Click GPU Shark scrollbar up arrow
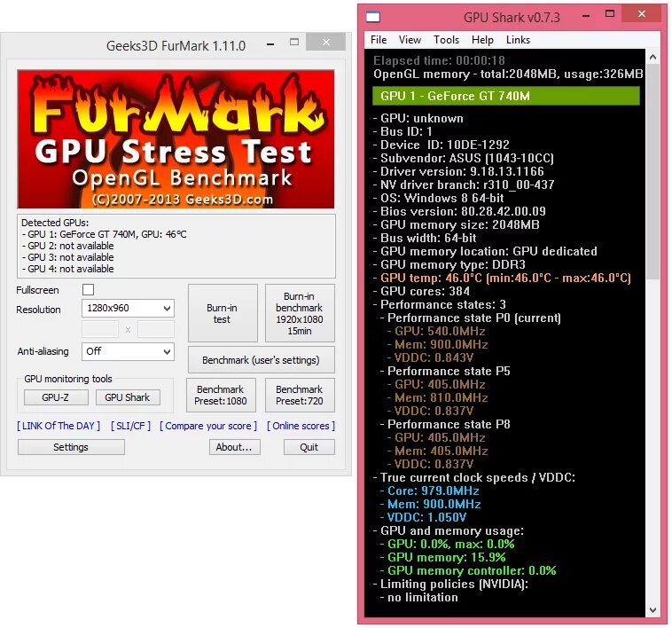672x628 pixels. click(x=652, y=57)
